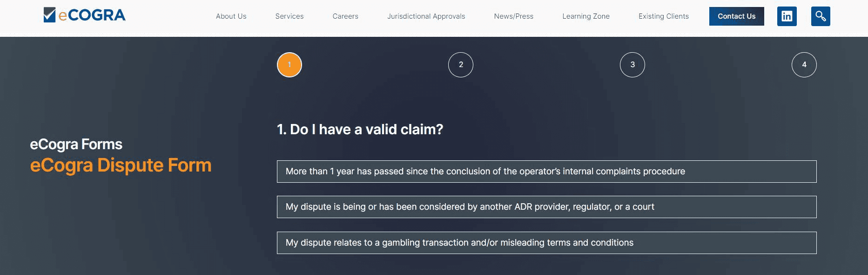
Task: Go to step 1 circle
Action: [289, 65]
